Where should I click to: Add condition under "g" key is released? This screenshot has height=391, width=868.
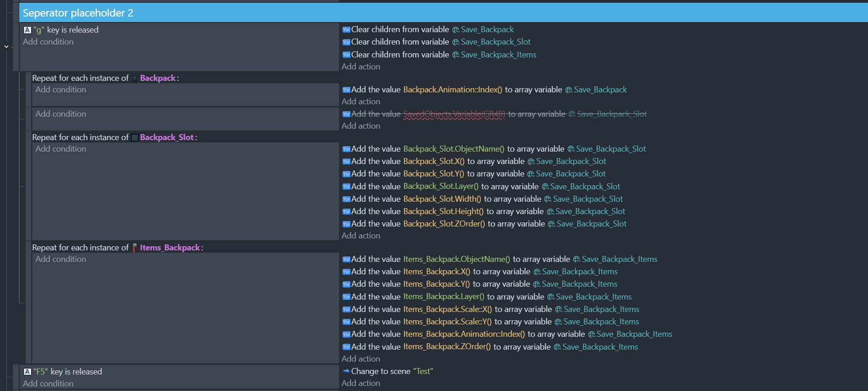point(48,42)
